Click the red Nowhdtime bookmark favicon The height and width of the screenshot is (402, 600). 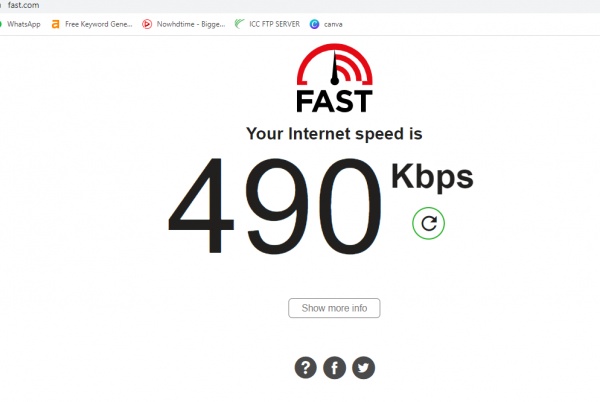tap(147, 24)
